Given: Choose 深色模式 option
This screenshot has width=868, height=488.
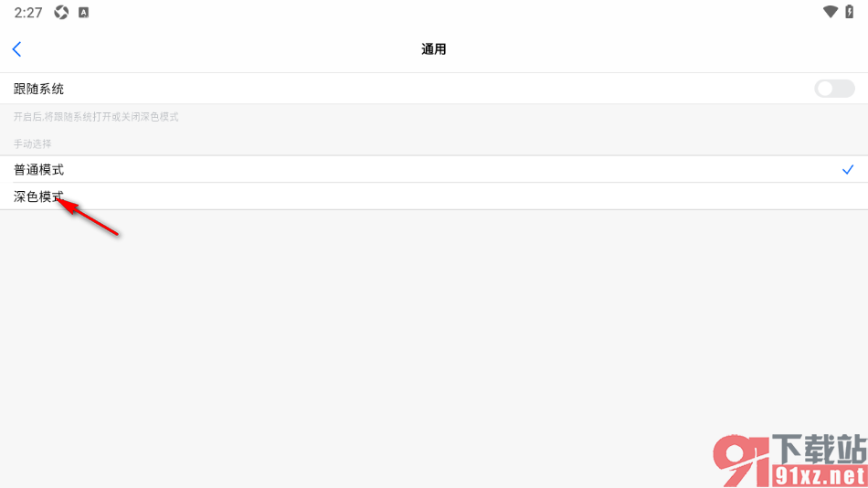Looking at the screenshot, I should 434,196.
